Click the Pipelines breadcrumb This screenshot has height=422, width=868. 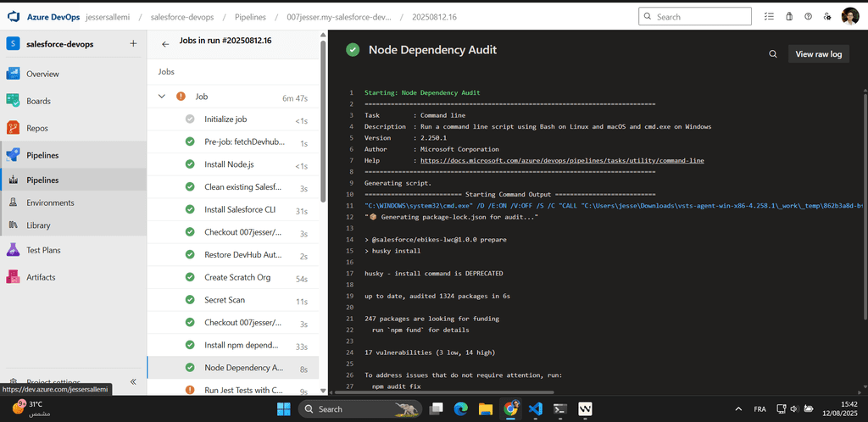click(x=250, y=17)
